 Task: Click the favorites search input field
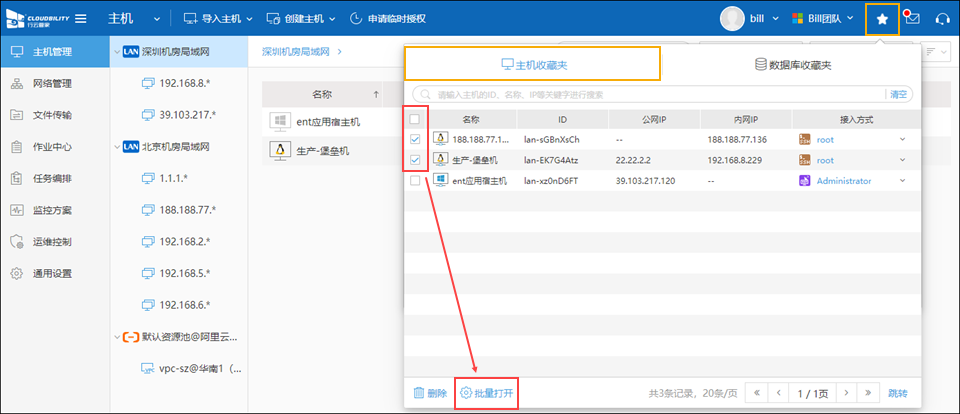[650, 95]
